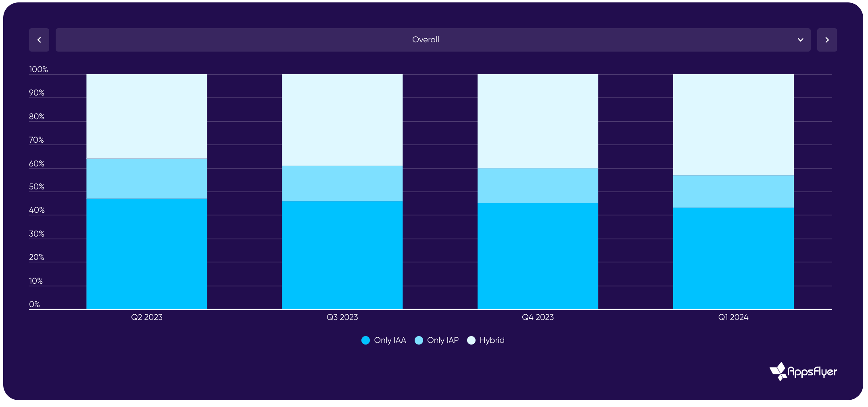Select the Q1 2024 axis label
The image size is (868, 407).
point(733,317)
